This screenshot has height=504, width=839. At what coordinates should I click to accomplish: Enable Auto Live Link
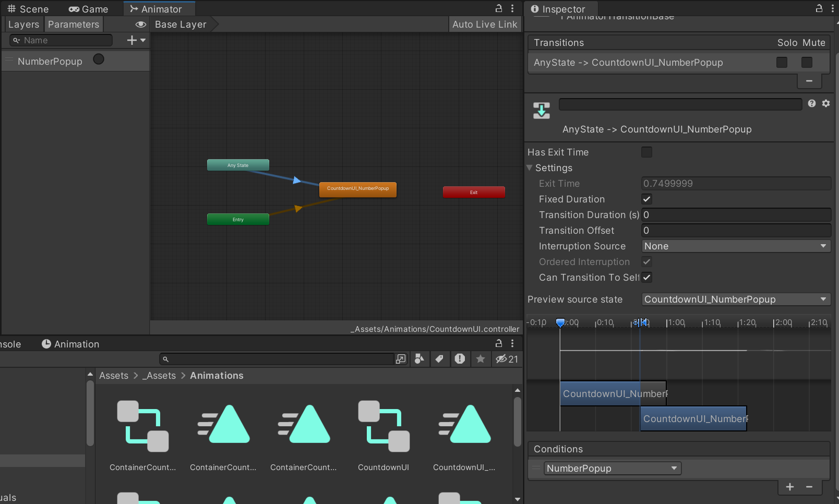[x=485, y=24]
